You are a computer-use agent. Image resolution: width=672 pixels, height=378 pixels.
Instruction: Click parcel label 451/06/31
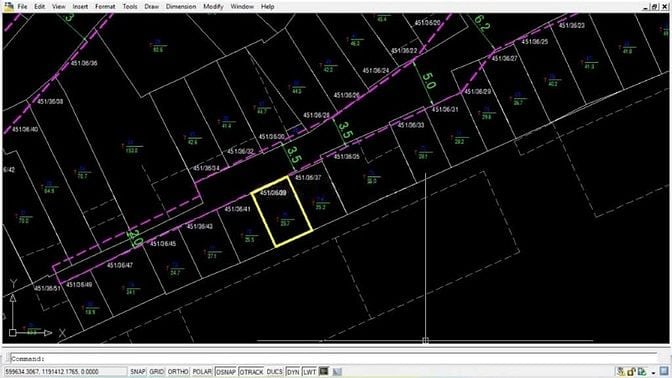(x=445, y=109)
